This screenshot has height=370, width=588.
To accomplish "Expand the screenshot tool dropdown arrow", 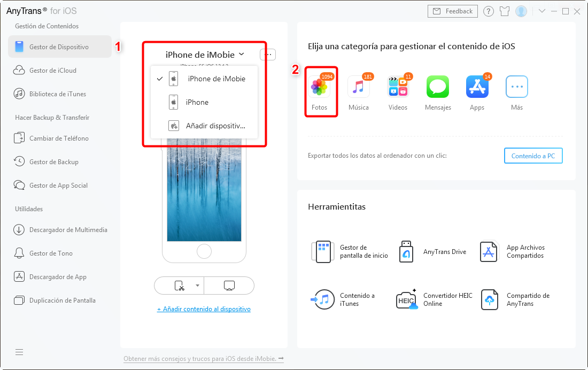I will (x=197, y=286).
